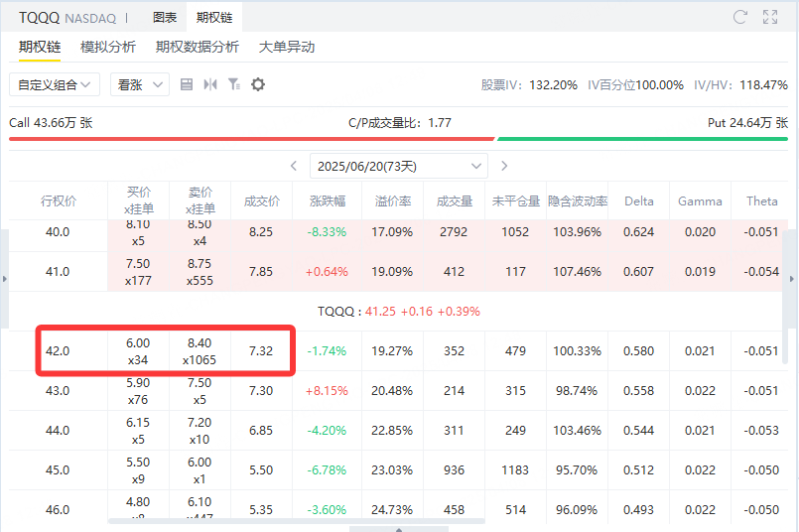Click bid price 6.00 x34
799x532 pixels.
(x=138, y=351)
